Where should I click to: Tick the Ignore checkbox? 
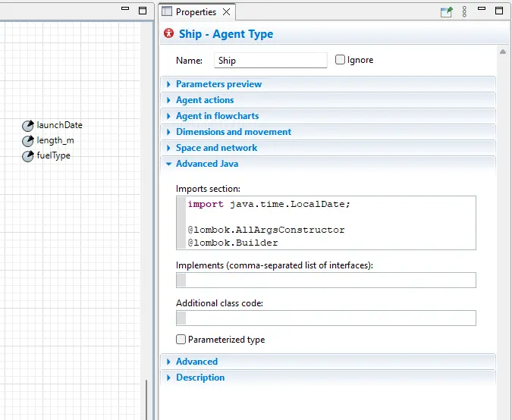[340, 60]
